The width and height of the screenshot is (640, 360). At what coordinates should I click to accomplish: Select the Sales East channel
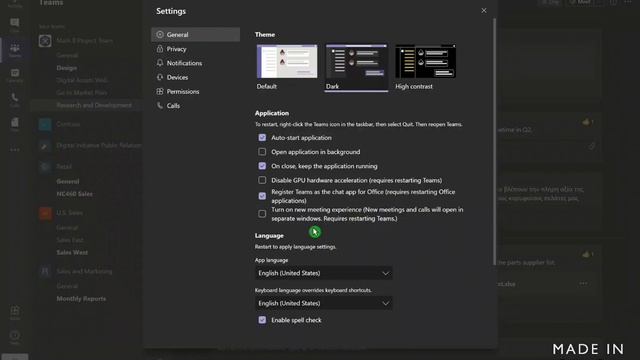(x=70, y=240)
